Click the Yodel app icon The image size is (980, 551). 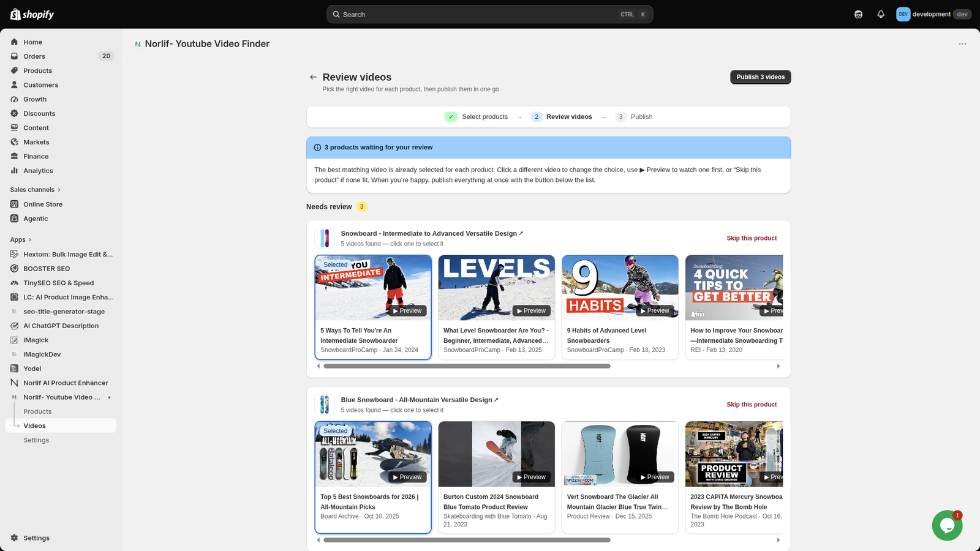pyautogui.click(x=15, y=369)
